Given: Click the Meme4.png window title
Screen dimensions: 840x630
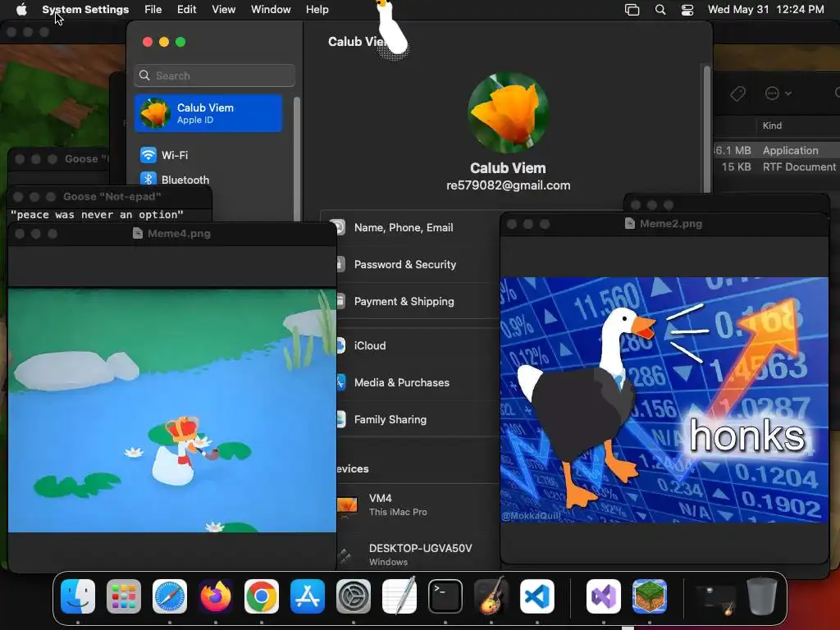Looking at the screenshot, I should click(179, 233).
